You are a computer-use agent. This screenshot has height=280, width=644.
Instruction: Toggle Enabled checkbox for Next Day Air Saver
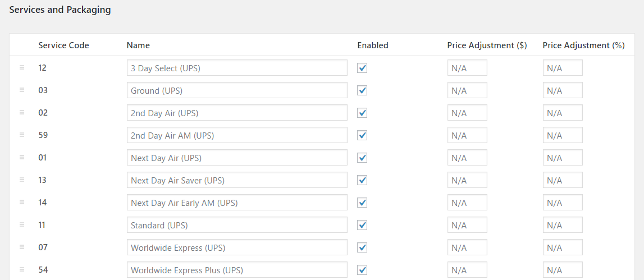point(362,180)
